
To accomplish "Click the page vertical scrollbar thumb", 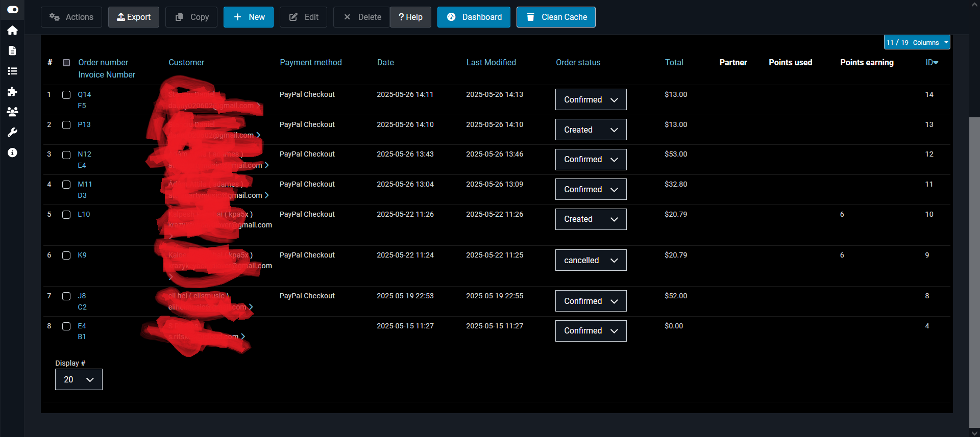I will [974, 273].
